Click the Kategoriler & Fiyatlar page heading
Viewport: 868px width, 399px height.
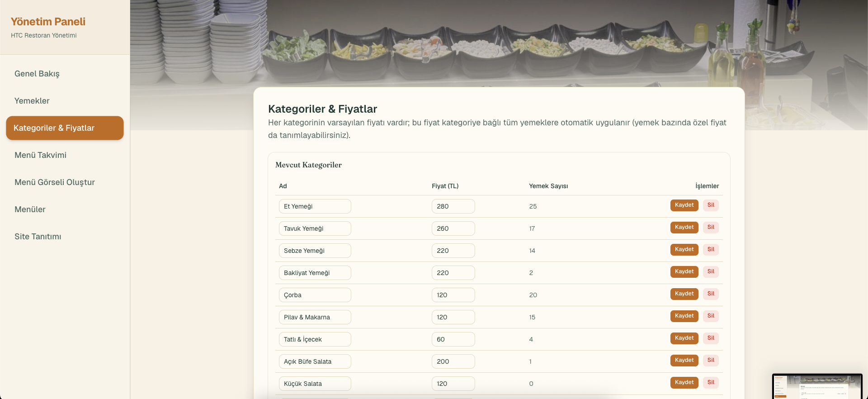322,109
